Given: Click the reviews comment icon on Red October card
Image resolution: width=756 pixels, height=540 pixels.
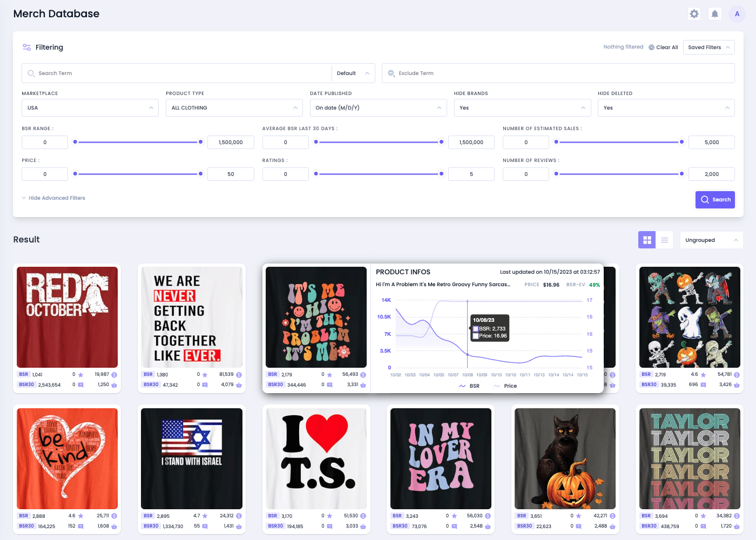Looking at the screenshot, I should tap(80, 385).
